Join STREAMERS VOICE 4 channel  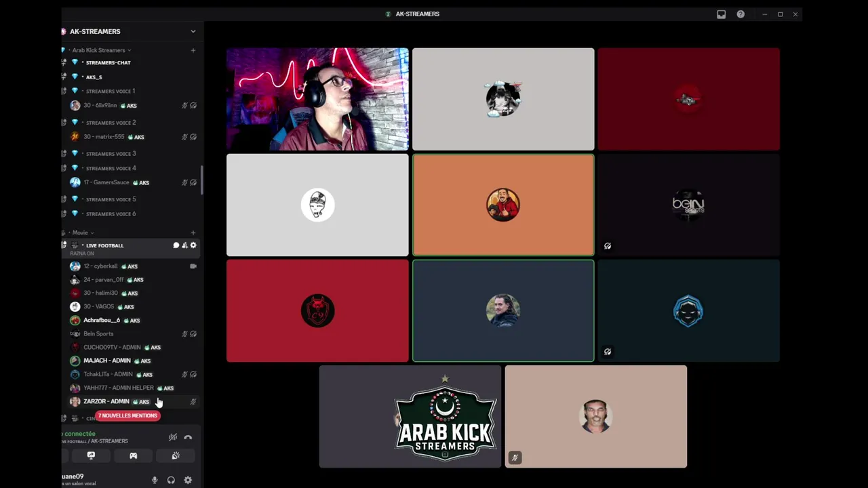pos(111,168)
